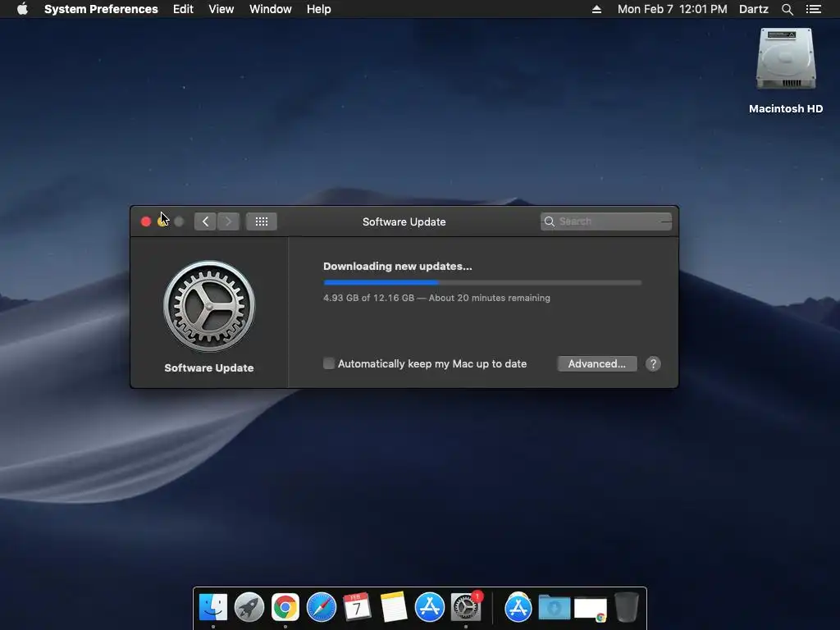This screenshot has height=630, width=840.
Task: Click the 'Software Update' window title
Action: (x=404, y=221)
